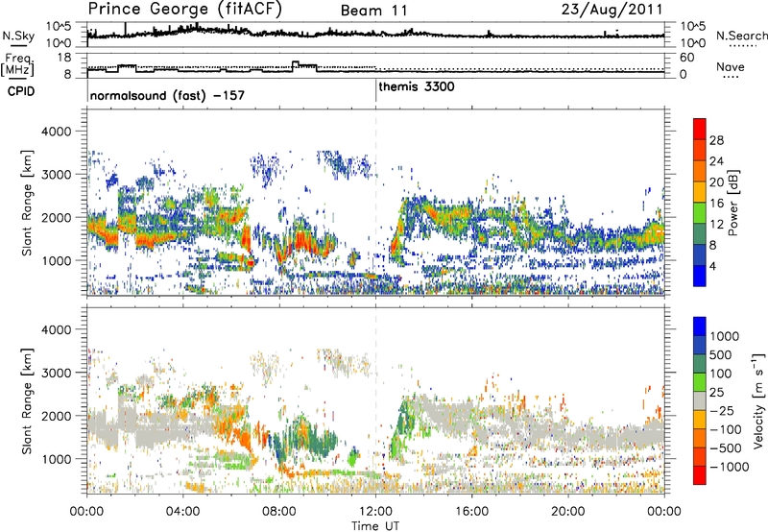Click the '1000' velocity colorbar tick
The image size is (768, 532).
tap(724, 336)
